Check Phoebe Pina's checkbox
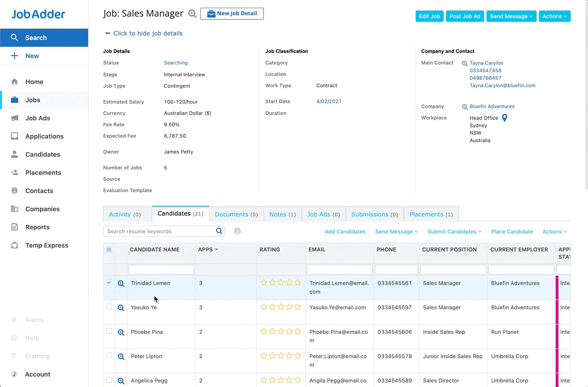The width and height of the screenshot is (588, 387). 109,331
